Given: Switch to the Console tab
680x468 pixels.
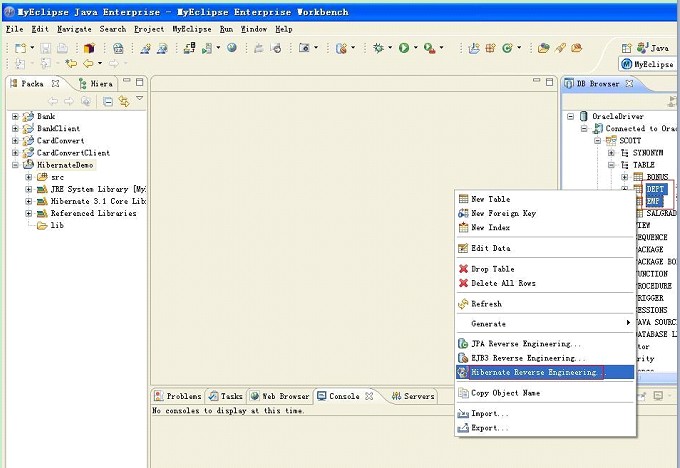Looking at the screenshot, I should tap(345, 396).
